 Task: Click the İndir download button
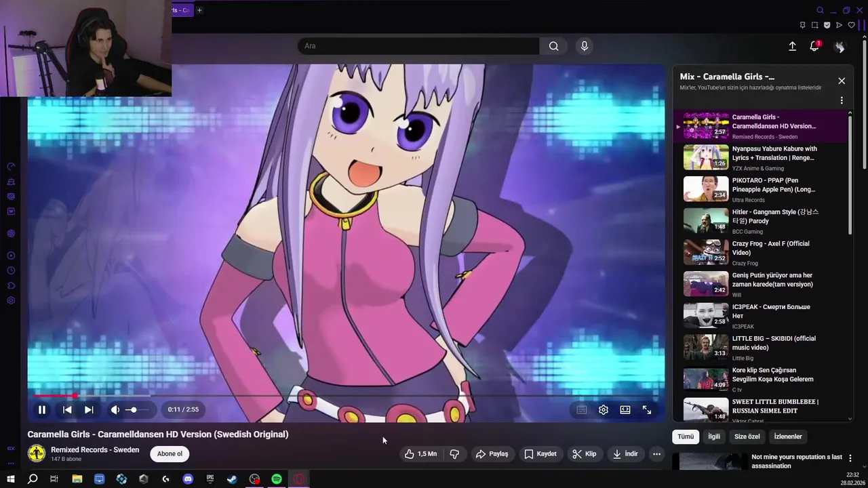[625, 454]
